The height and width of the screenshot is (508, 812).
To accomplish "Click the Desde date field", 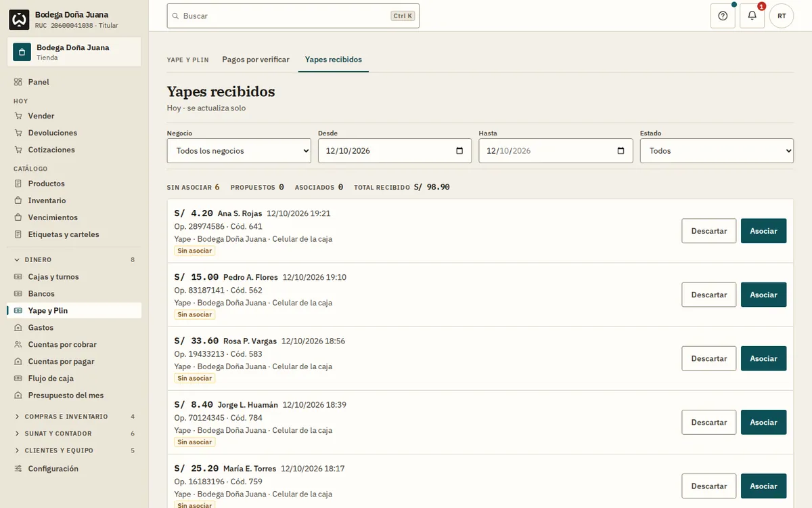I will click(394, 150).
